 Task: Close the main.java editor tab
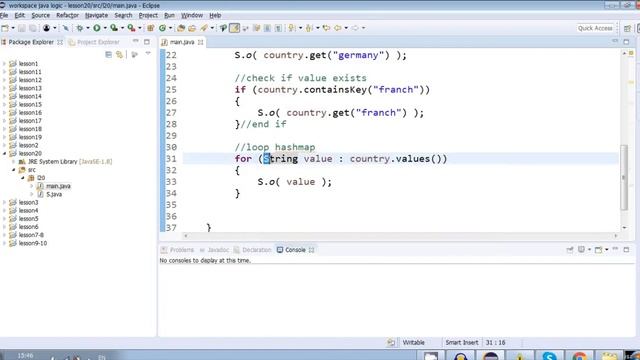point(200,42)
